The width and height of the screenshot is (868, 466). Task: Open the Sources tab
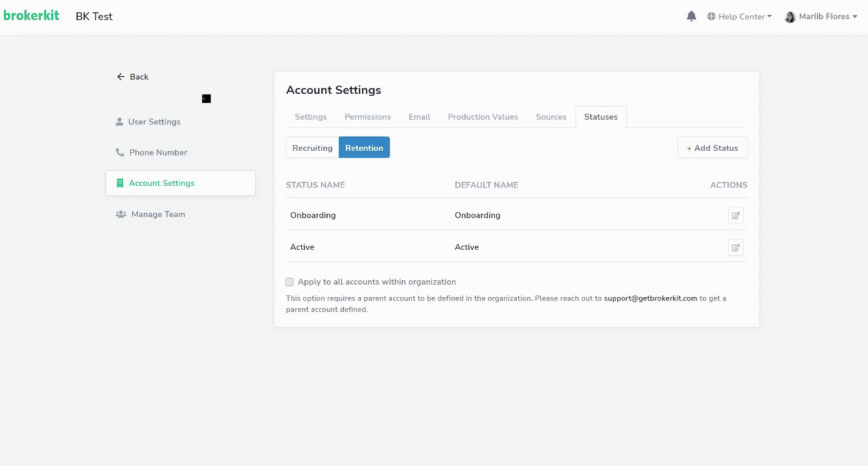[x=551, y=116]
